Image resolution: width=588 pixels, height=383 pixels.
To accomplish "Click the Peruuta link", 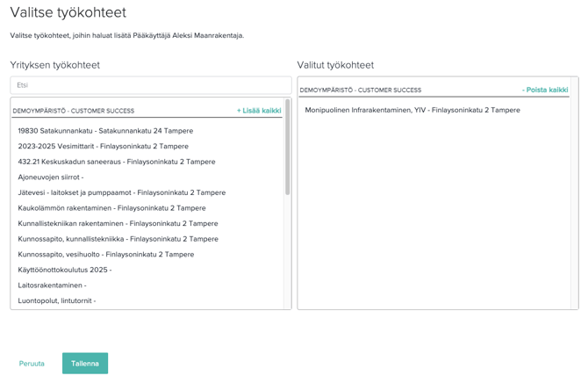I will coord(32,364).
